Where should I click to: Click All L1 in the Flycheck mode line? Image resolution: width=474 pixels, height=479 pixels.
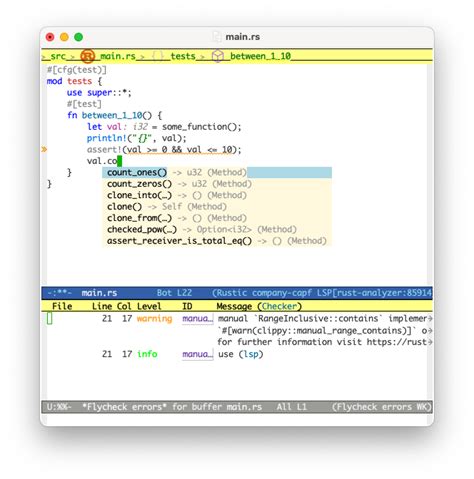pos(292,407)
